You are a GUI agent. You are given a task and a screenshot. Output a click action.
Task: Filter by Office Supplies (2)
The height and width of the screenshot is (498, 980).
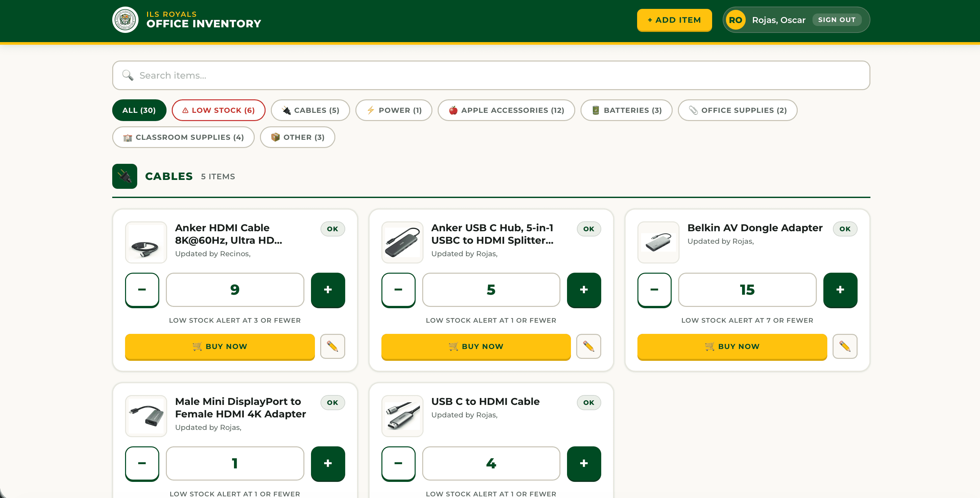[737, 110]
